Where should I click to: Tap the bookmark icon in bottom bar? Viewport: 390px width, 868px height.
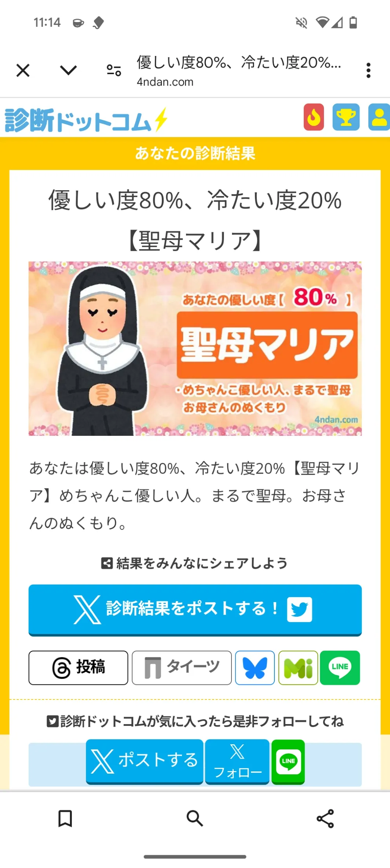(65, 818)
